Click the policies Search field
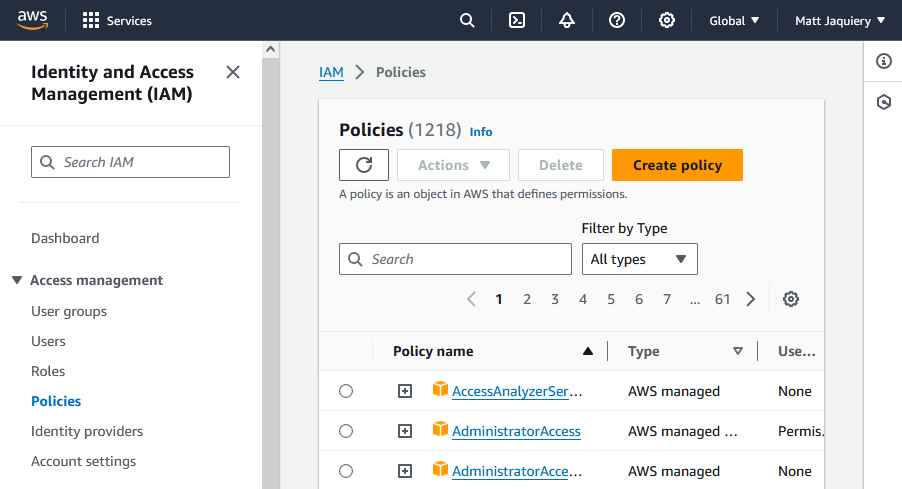Screen dimensions: 902x489 pyautogui.click(x=456, y=259)
